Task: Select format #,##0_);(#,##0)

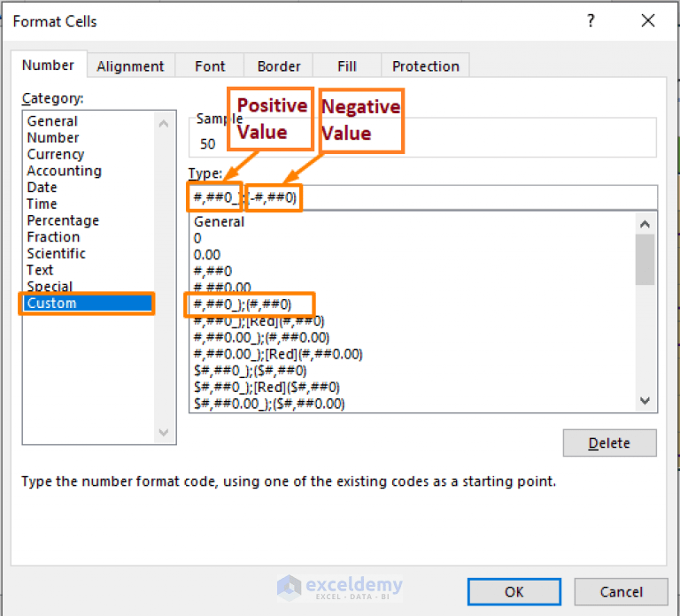Action: (x=242, y=304)
